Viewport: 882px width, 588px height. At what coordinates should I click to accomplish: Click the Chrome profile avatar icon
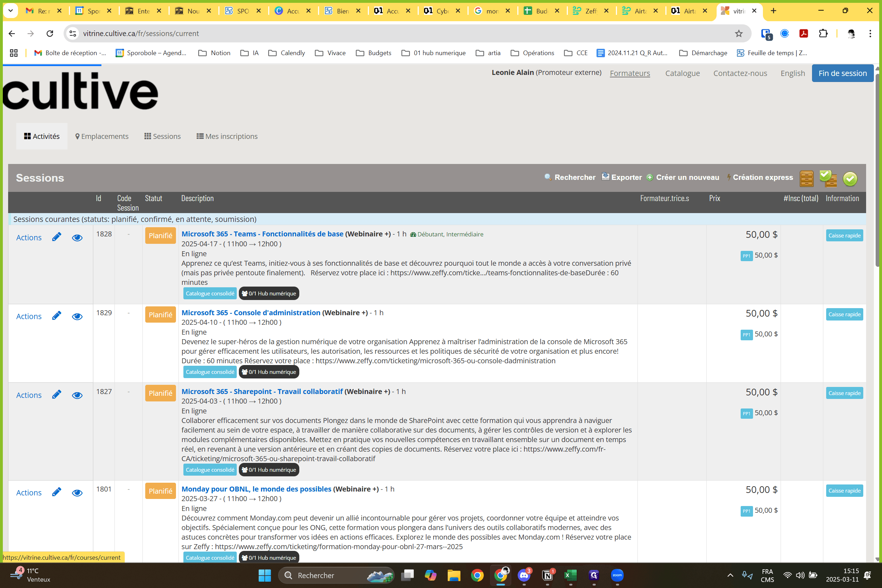pyautogui.click(x=851, y=33)
